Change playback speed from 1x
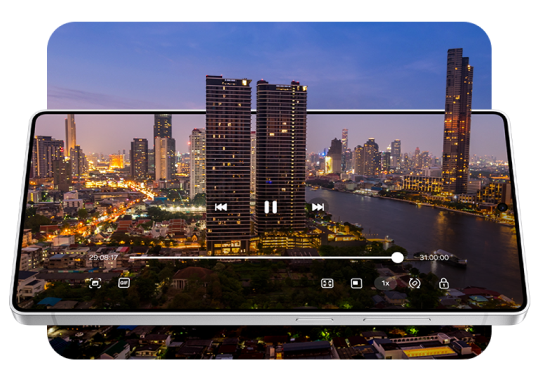The height and width of the screenshot is (382, 540). click(x=385, y=283)
